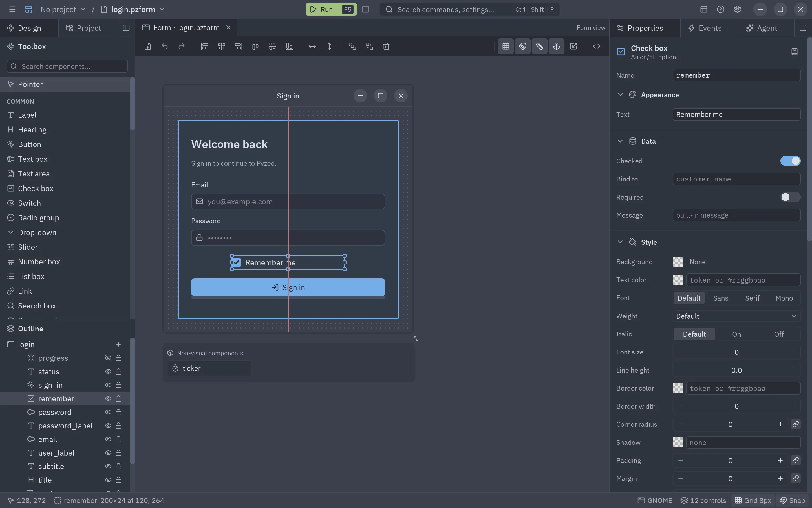Open the login.pzform file dropdown
The image size is (812, 508).
click(133, 9)
